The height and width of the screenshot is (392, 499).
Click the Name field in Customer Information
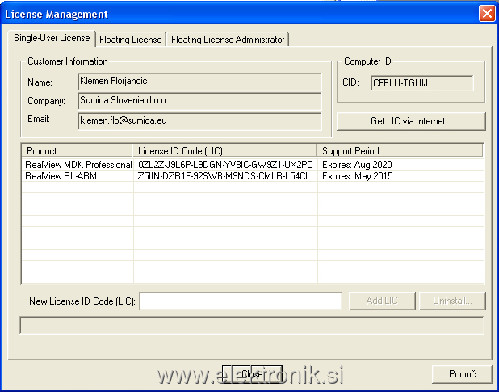[200, 81]
